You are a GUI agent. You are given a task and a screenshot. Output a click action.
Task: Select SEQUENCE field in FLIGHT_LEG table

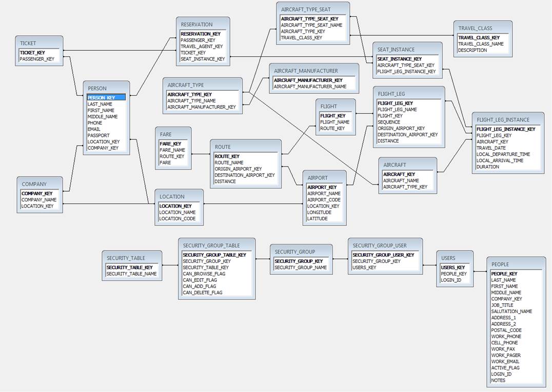point(389,122)
